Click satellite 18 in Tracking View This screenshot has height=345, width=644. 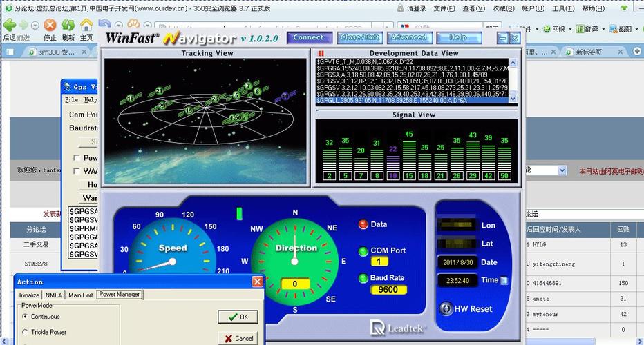coord(131,99)
